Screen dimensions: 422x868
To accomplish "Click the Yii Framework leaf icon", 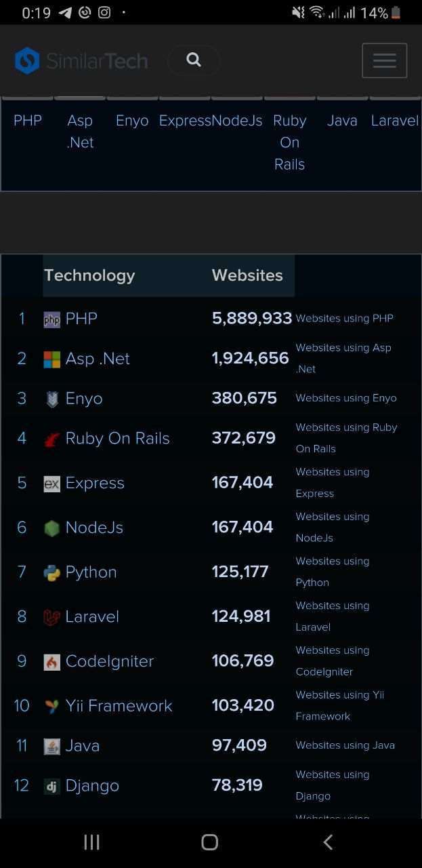I will 52,707.
